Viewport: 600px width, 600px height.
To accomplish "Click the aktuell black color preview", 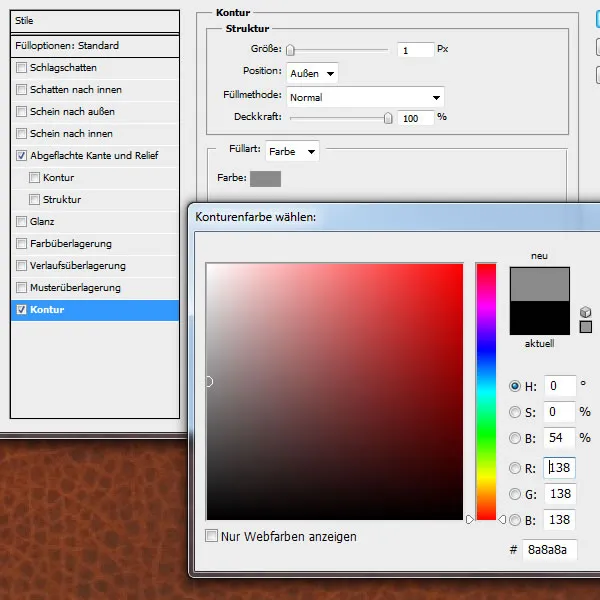I will tap(539, 318).
